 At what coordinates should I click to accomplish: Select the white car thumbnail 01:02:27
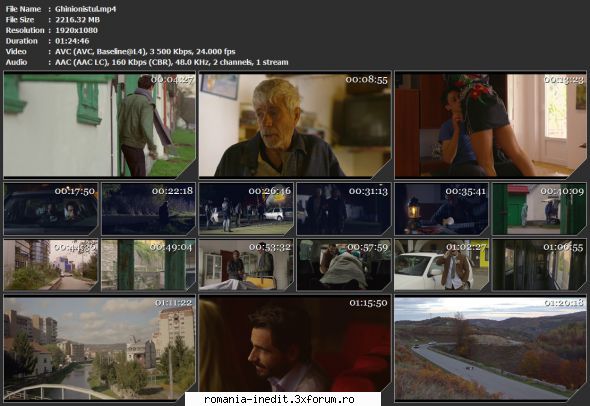(x=442, y=265)
